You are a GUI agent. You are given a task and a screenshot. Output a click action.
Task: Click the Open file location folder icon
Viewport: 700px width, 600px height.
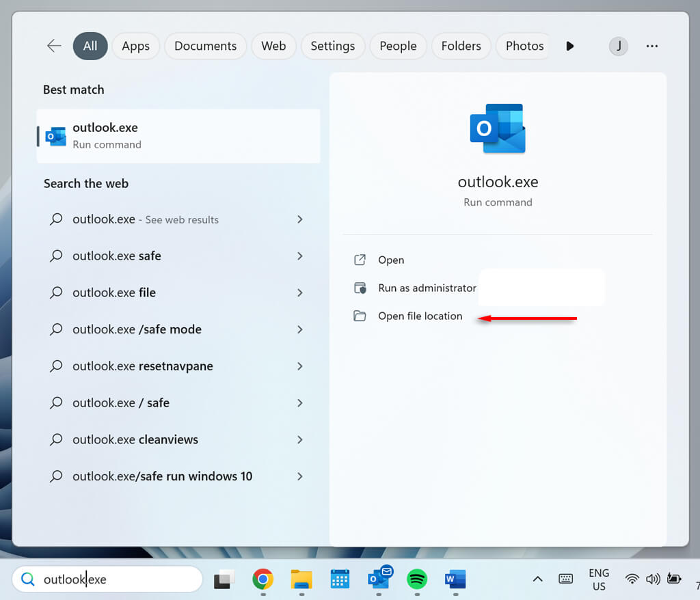point(360,316)
